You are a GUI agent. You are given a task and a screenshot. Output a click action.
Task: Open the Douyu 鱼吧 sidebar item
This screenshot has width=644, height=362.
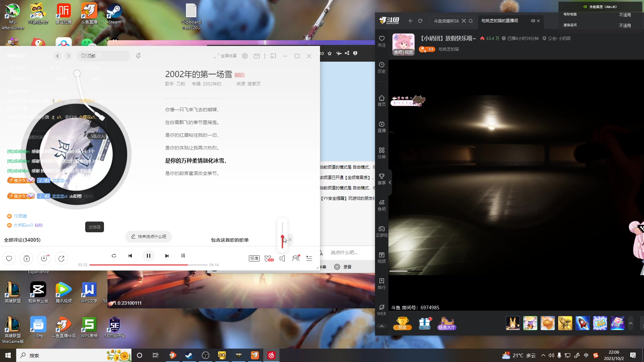(x=382, y=205)
